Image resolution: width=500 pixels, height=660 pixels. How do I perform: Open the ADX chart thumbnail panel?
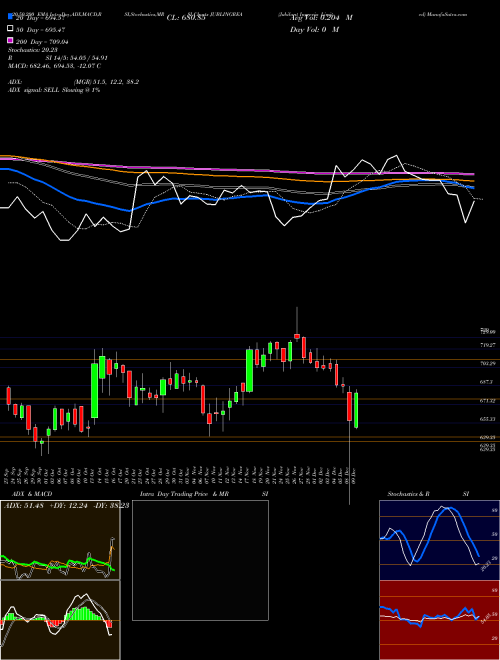[x=60, y=540]
